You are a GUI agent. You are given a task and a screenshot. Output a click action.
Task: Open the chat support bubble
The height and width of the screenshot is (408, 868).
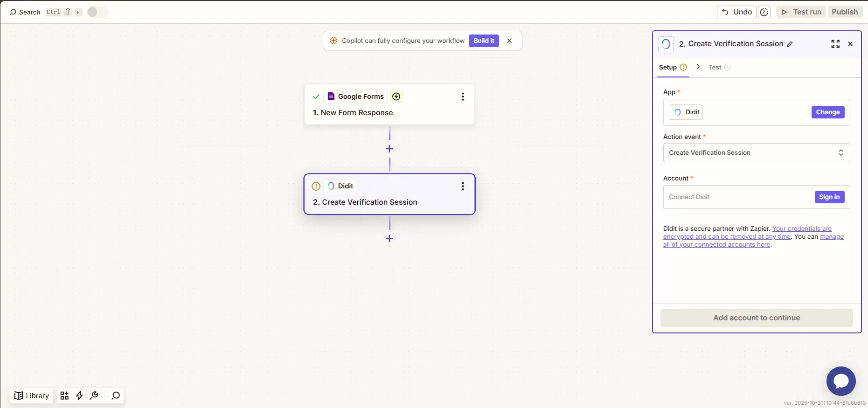point(841,381)
